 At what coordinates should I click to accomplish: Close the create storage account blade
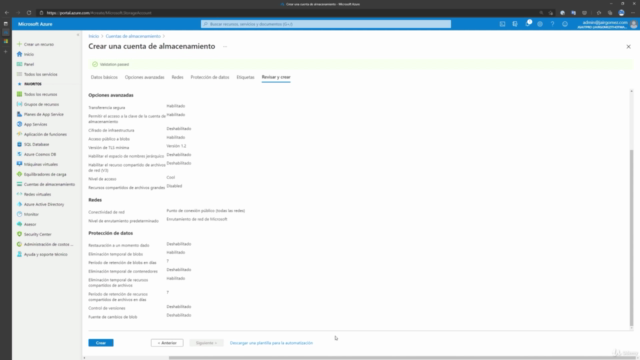click(629, 47)
